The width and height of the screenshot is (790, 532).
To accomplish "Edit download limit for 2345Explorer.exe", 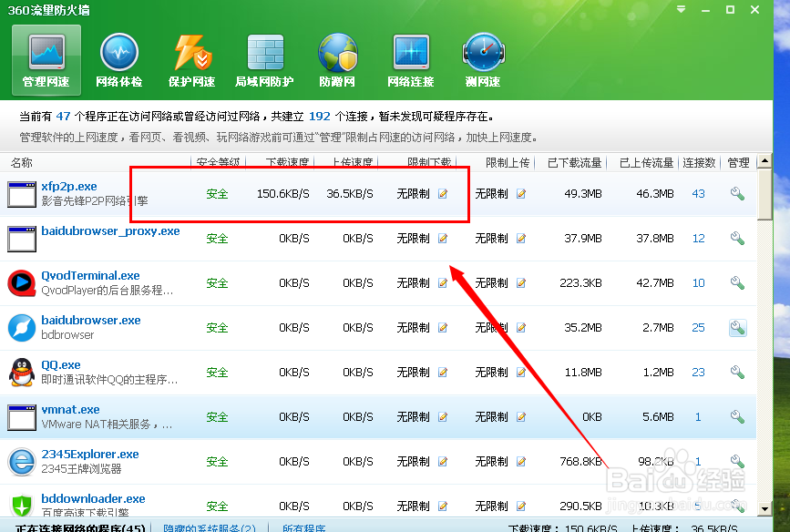I will 443,462.
